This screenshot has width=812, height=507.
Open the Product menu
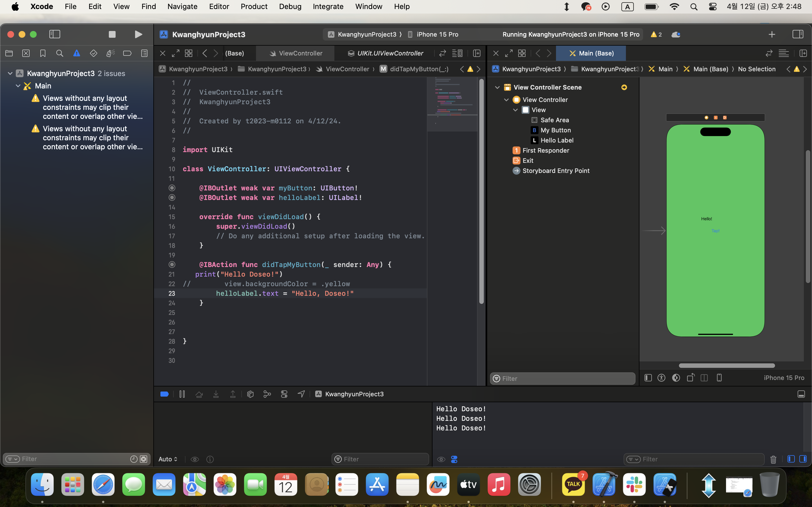point(254,6)
